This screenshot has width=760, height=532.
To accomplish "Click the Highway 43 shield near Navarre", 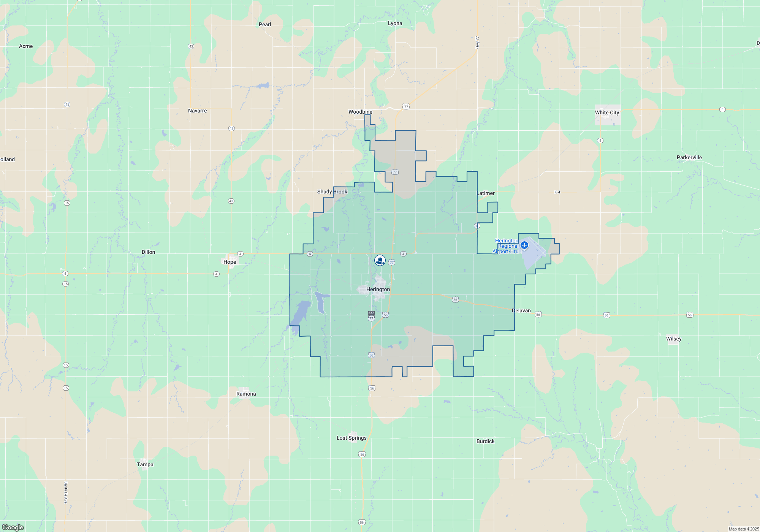I will [231, 128].
